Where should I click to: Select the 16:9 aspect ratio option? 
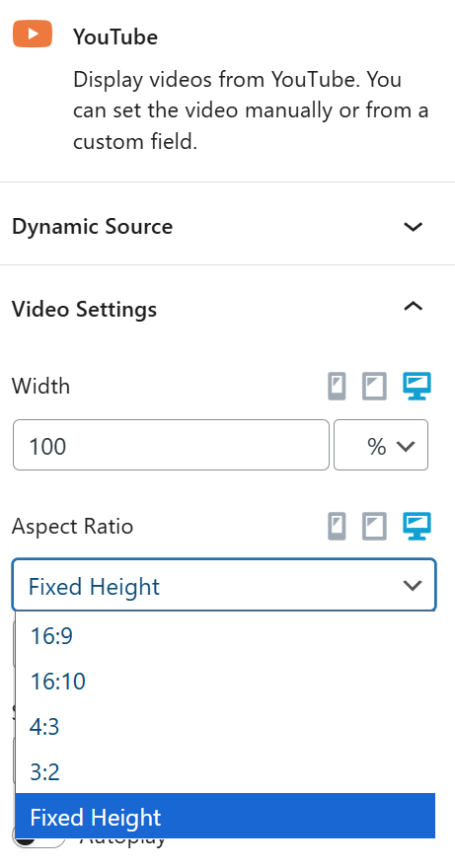225,636
